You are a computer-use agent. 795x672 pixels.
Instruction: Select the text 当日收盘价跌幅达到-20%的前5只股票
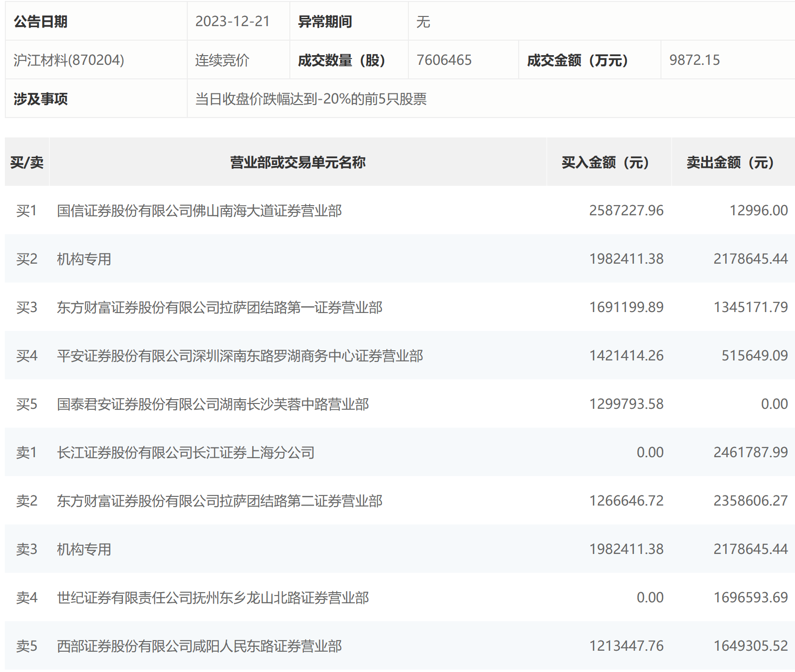pos(311,99)
